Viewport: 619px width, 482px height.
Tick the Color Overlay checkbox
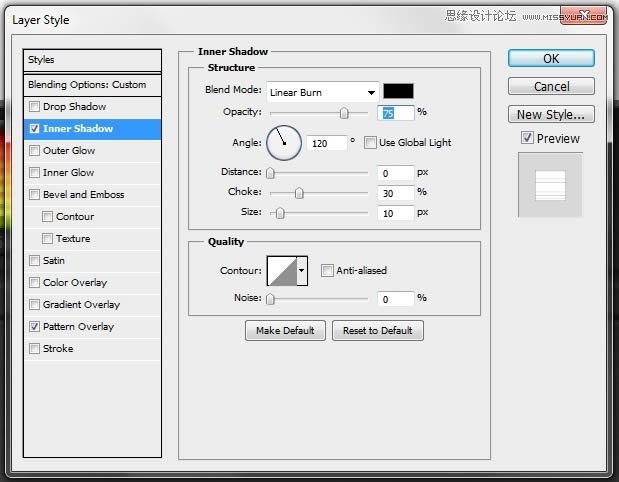34,283
